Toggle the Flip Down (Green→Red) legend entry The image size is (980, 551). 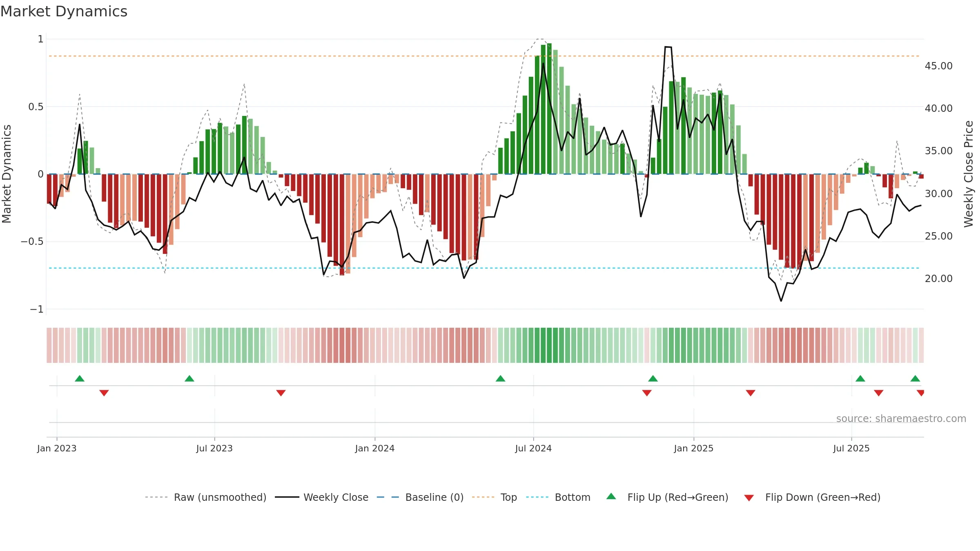point(812,497)
